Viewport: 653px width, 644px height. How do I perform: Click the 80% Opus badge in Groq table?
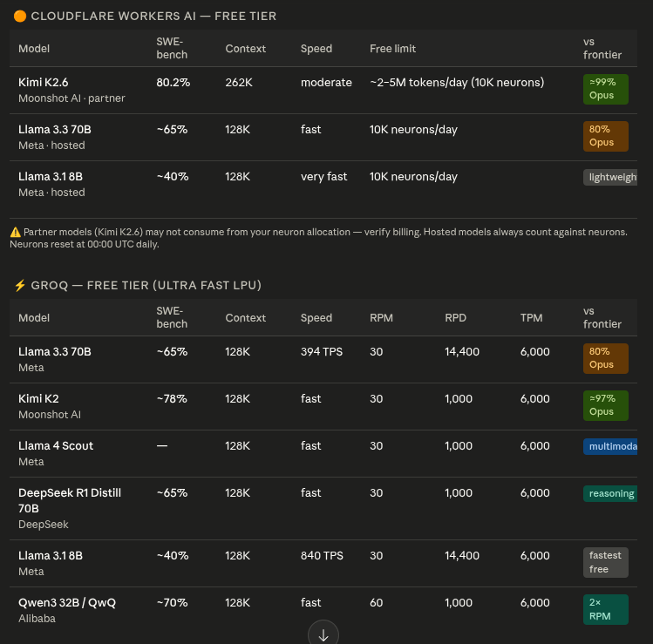coord(606,358)
